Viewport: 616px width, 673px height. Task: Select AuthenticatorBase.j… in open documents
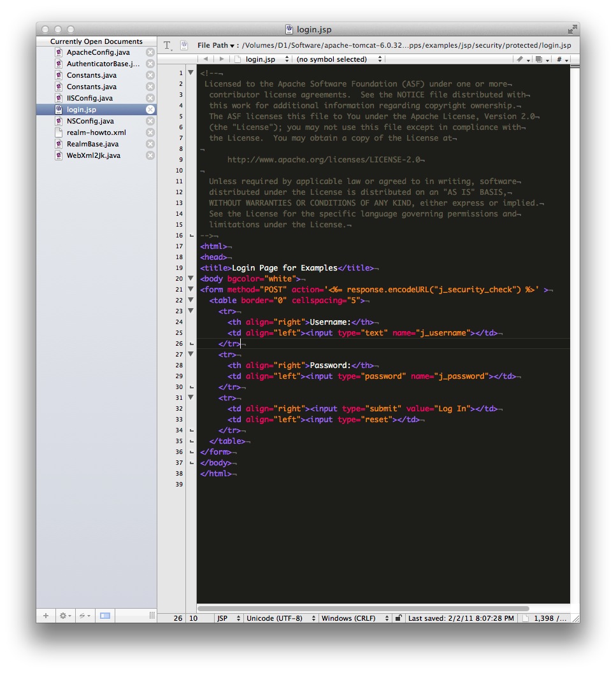pyautogui.click(x=96, y=64)
